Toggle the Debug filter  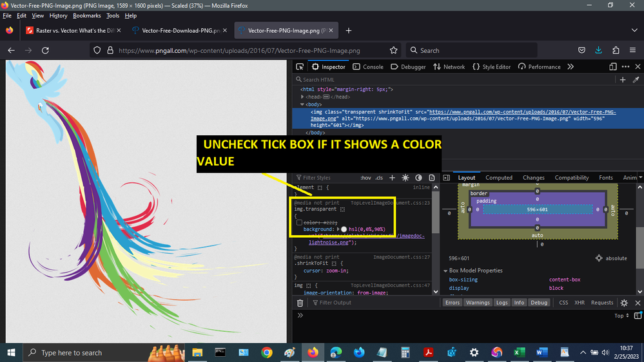tap(539, 303)
